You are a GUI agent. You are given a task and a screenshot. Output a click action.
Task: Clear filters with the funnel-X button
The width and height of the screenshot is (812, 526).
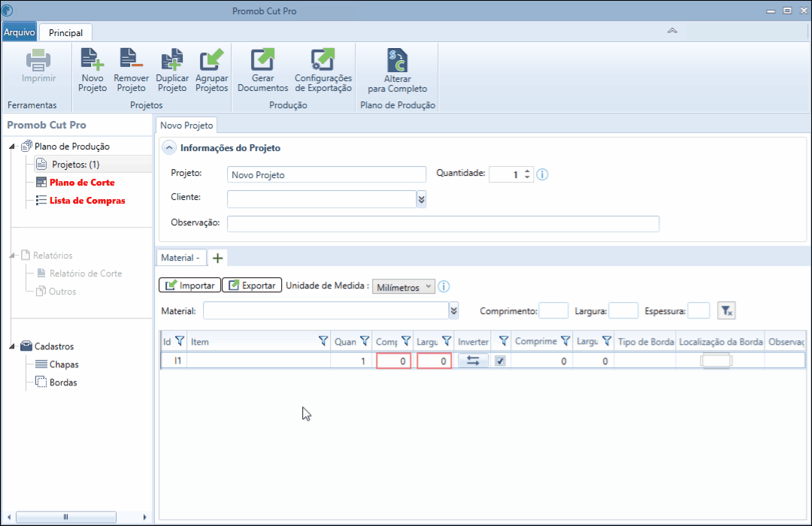[726, 310]
